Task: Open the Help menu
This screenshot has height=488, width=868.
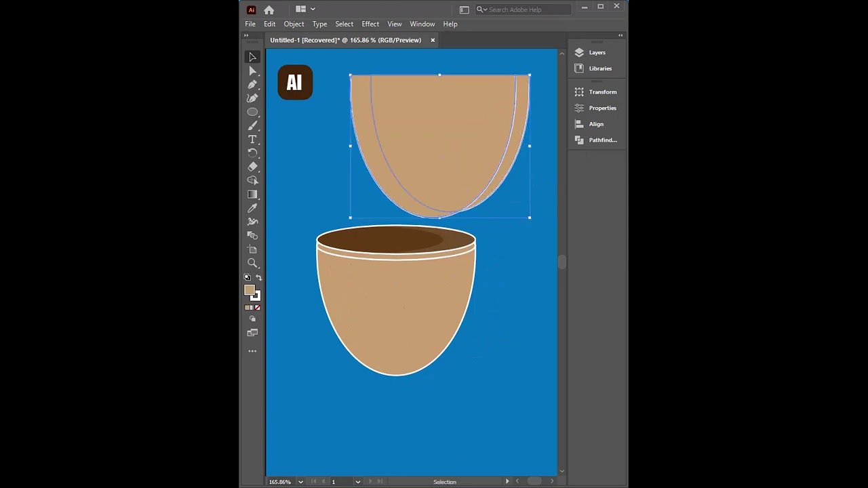Action: click(x=450, y=24)
